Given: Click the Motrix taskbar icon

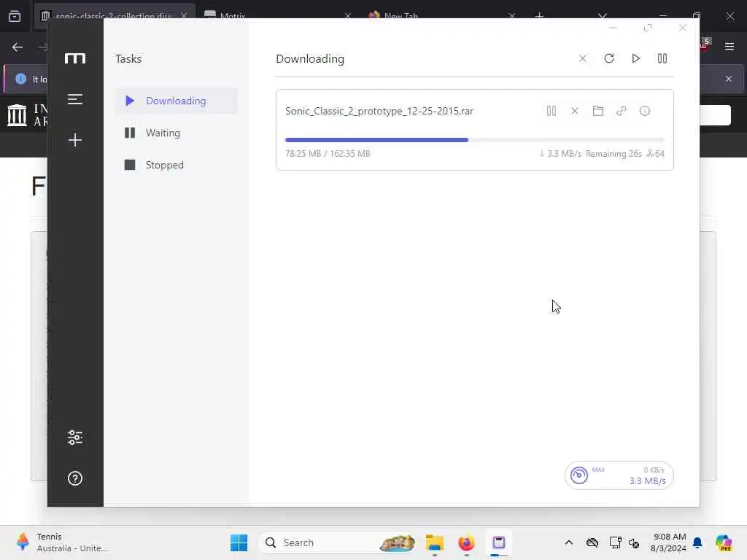Looking at the screenshot, I should coord(499,542).
